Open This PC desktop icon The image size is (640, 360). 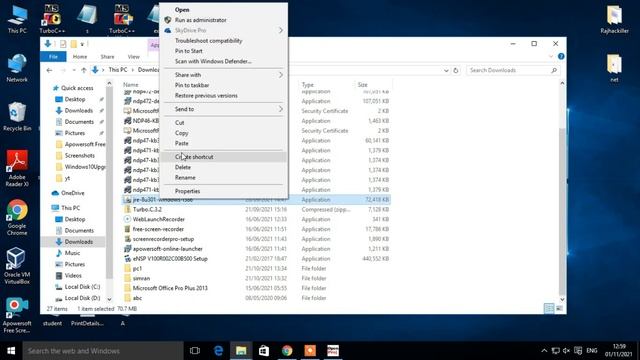[x=17, y=20]
